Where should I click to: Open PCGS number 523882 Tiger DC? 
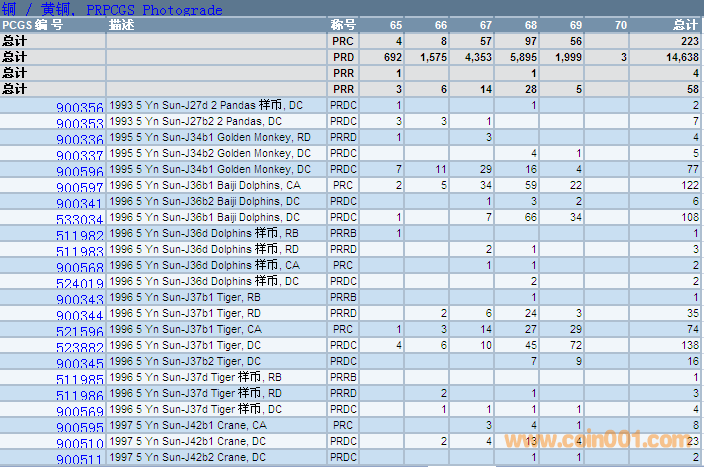pyautogui.click(x=78, y=347)
